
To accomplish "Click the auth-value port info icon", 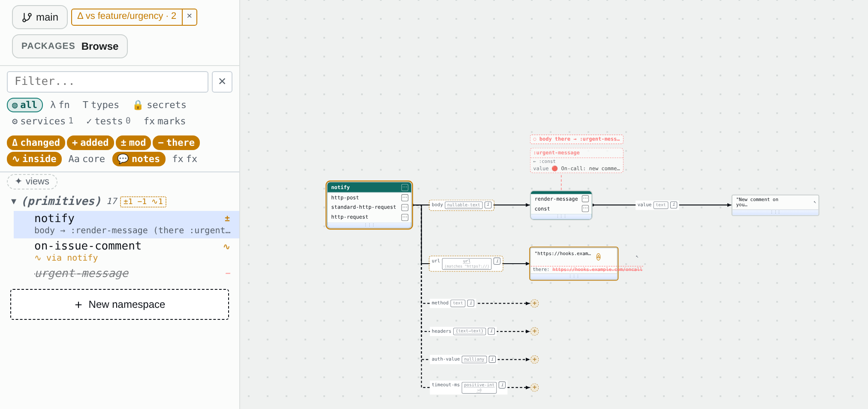I will coord(492,359).
